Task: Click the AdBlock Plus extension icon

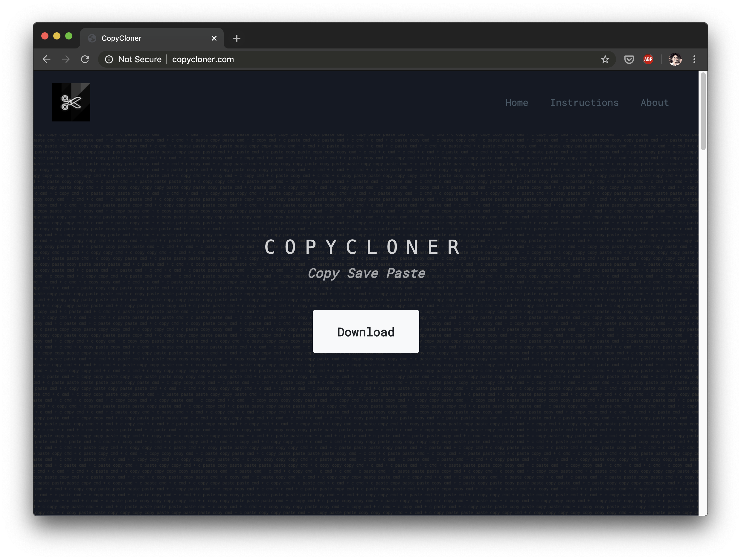Action: (648, 59)
